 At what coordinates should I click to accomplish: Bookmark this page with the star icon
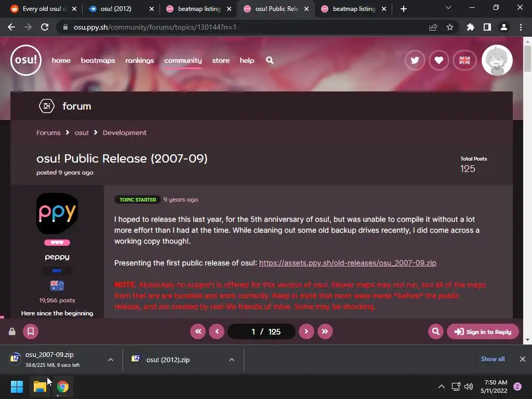(x=450, y=27)
